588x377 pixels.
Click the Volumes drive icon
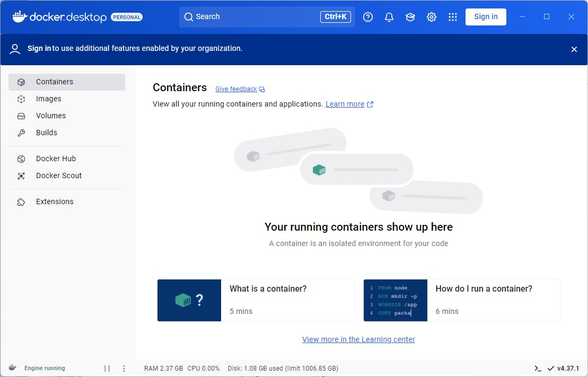[x=21, y=116]
